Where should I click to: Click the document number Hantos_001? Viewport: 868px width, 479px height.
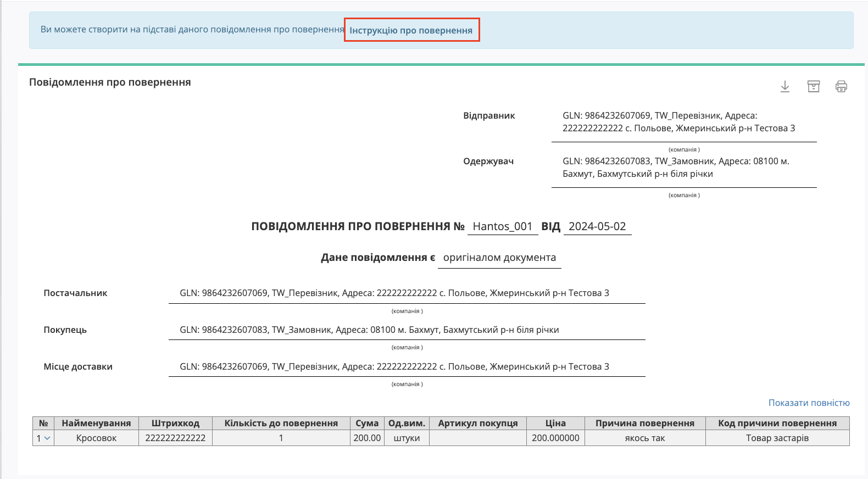coord(503,226)
